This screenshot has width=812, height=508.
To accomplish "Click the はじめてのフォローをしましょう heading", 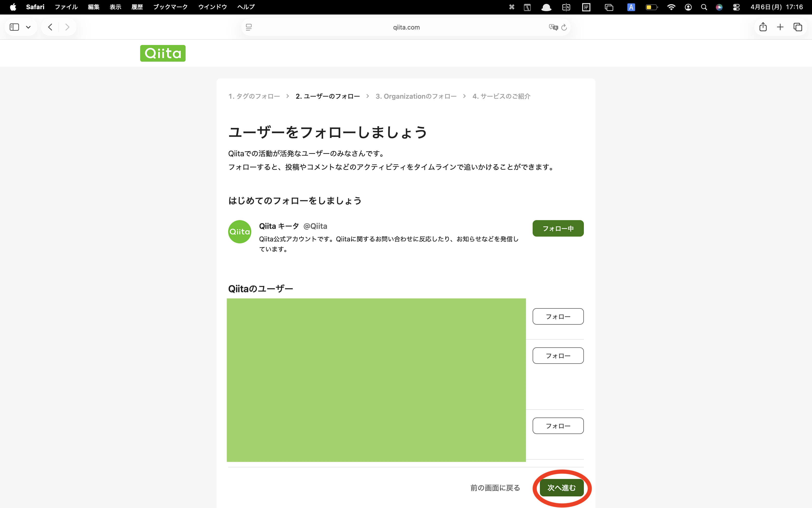I will [295, 201].
